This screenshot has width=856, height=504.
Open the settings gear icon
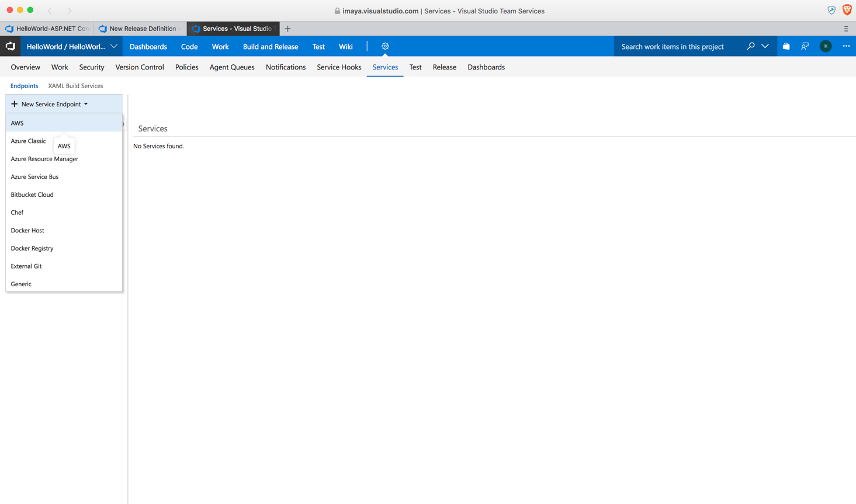385,46
